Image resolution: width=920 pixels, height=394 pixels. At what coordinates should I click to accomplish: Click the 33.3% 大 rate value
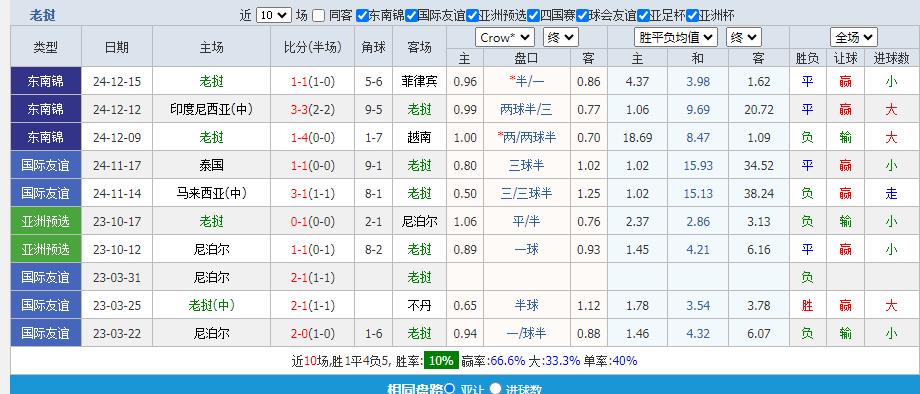pyautogui.click(x=562, y=361)
